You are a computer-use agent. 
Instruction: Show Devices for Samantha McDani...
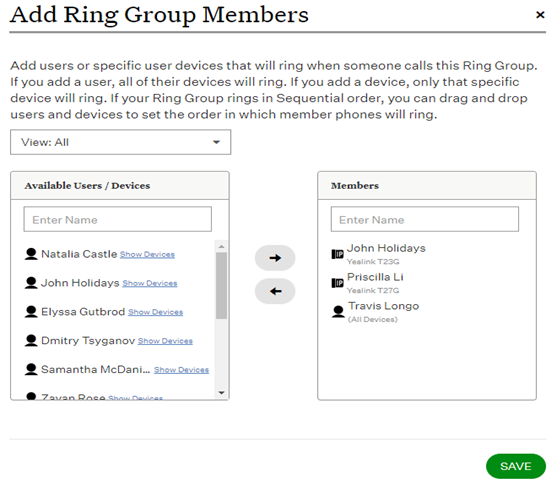point(182,370)
